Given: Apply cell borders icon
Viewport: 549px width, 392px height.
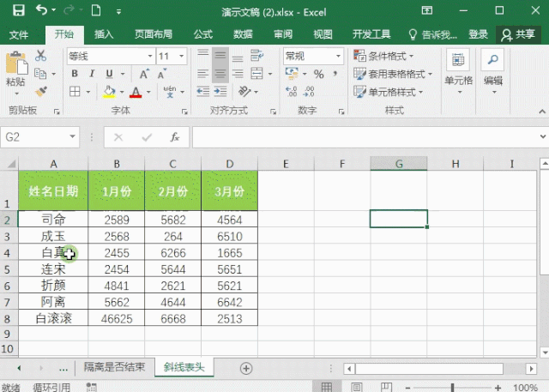Looking at the screenshot, I should [x=75, y=92].
